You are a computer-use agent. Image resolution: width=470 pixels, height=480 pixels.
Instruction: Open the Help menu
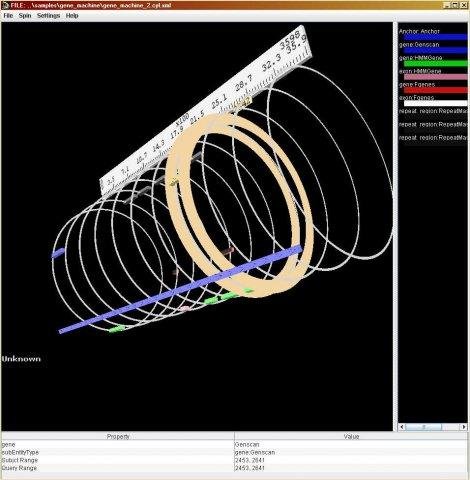[72, 16]
